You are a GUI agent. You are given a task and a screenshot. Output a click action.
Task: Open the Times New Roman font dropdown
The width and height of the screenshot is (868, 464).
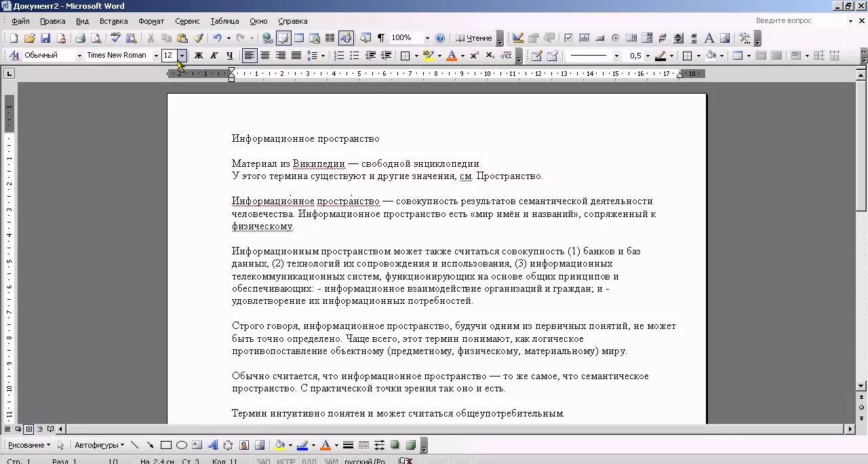[x=156, y=56]
